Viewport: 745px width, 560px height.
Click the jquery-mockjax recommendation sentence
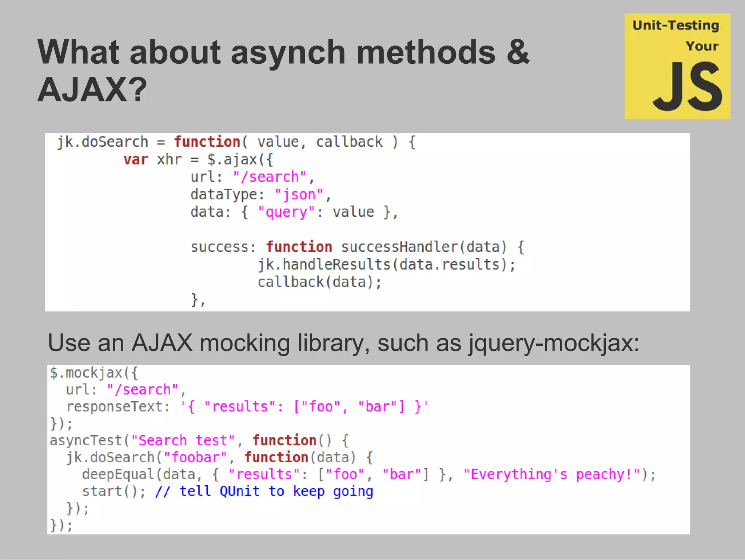[343, 343]
